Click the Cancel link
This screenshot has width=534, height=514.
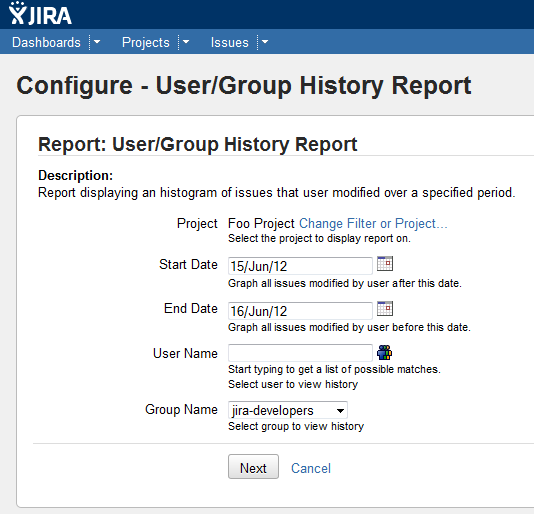[311, 468]
